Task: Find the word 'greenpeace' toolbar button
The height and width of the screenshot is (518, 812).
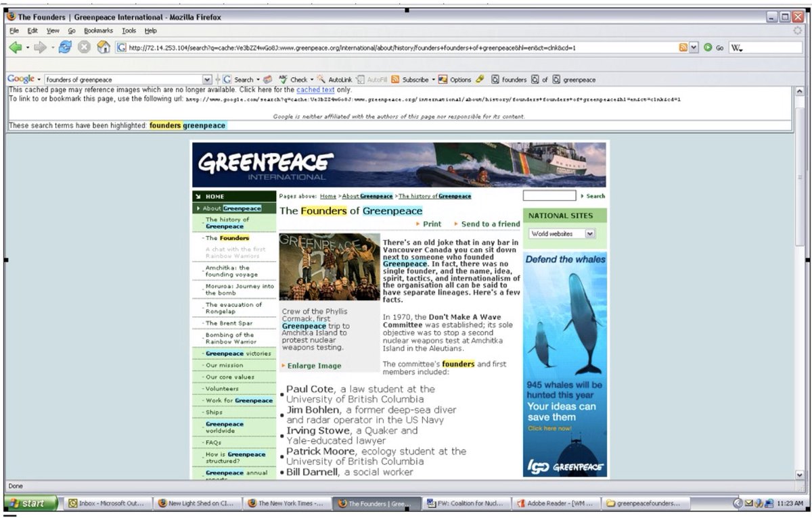Action: coord(574,79)
